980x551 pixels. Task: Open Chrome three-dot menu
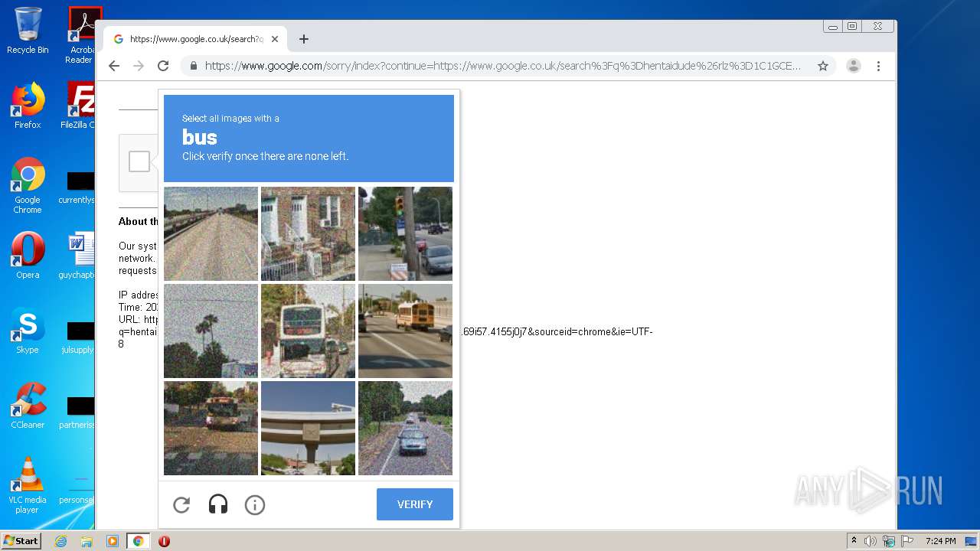click(x=879, y=66)
